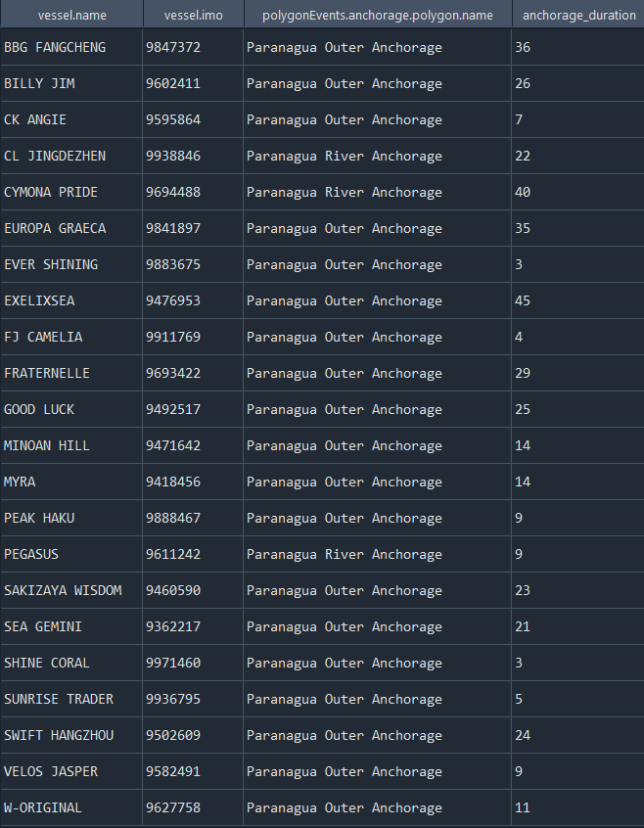Click the GOOD LUCK name cell
The image size is (644, 828).
(39, 410)
